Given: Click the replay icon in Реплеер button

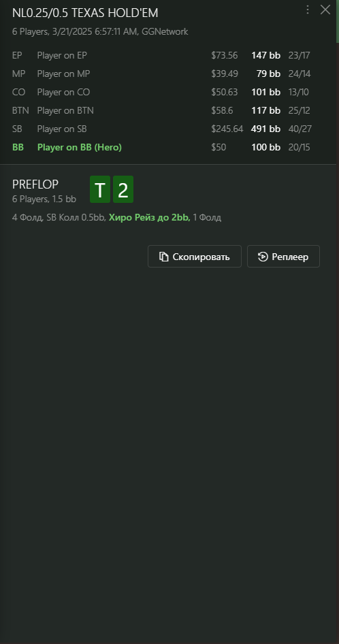Looking at the screenshot, I should pos(262,257).
